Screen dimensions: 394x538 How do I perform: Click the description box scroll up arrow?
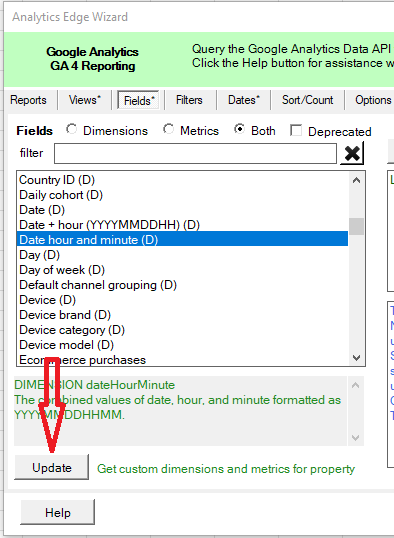(x=356, y=385)
